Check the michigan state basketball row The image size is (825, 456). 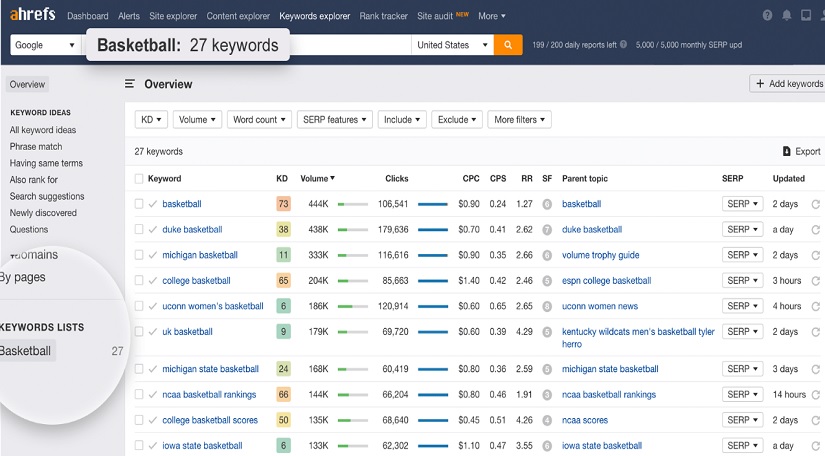[139, 369]
